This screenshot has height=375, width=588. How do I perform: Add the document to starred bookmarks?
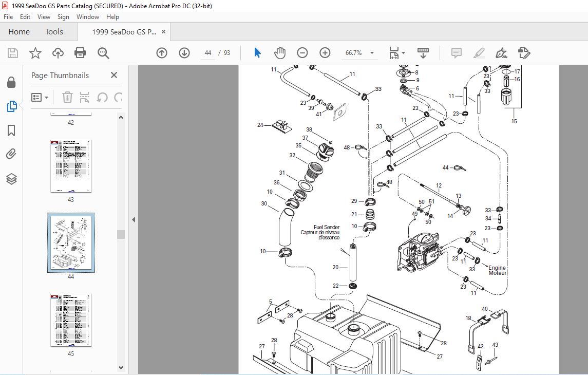pyautogui.click(x=35, y=53)
